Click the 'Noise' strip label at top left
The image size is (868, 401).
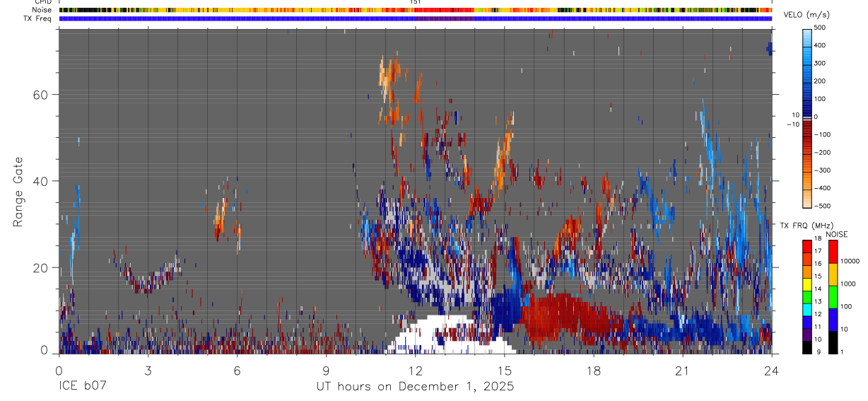[42, 10]
